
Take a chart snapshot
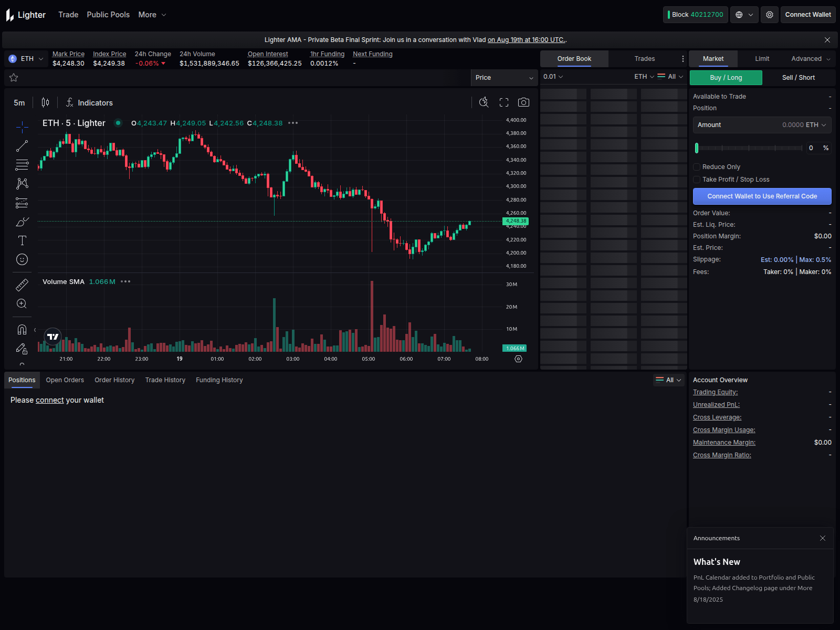[x=523, y=102]
